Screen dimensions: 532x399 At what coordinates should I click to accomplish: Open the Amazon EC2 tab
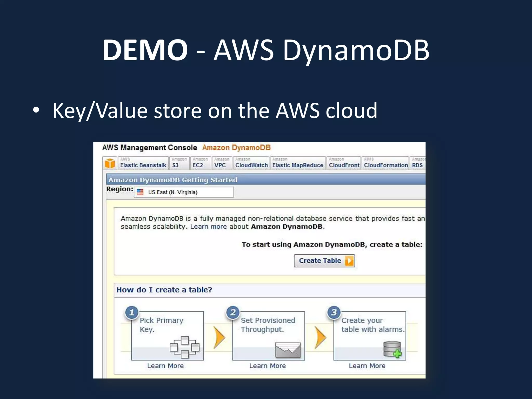pyautogui.click(x=200, y=163)
